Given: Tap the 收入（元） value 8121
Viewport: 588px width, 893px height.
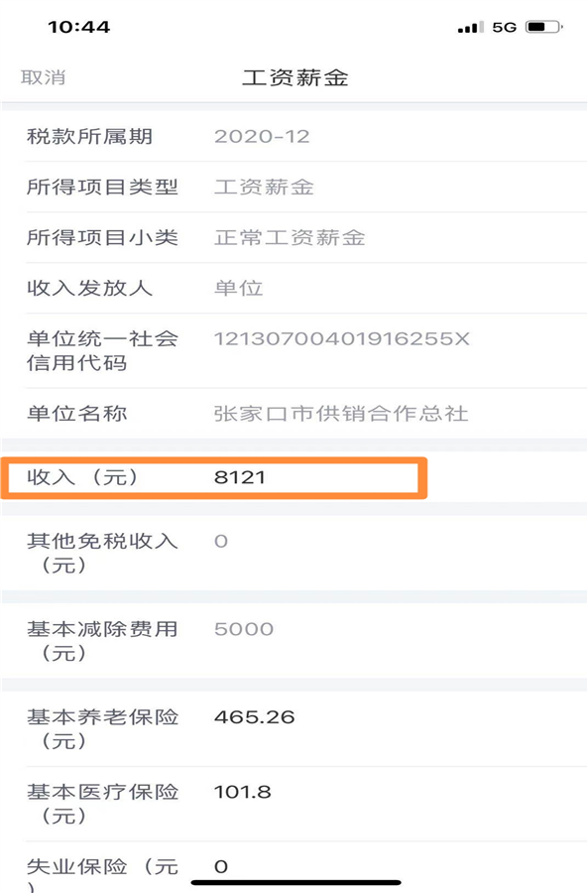Looking at the screenshot, I should [x=240, y=477].
